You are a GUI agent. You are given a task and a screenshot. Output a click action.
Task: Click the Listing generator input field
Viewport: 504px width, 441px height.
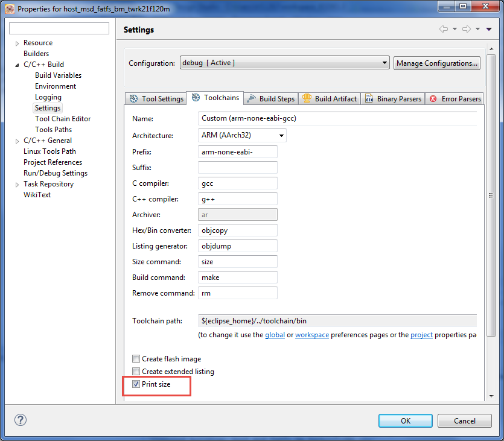click(238, 246)
